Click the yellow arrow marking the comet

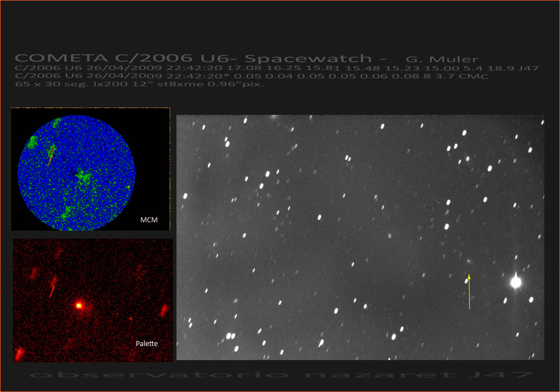click(x=469, y=292)
